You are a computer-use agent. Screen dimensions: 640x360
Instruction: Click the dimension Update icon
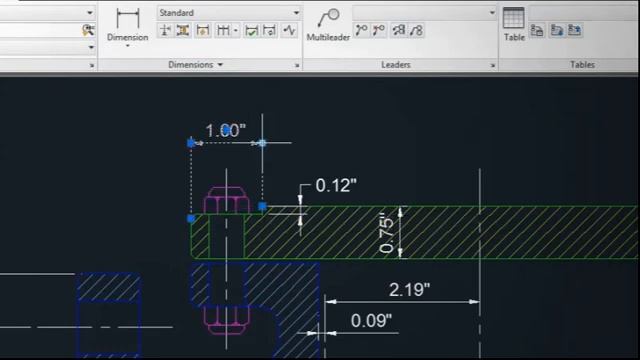270,30
